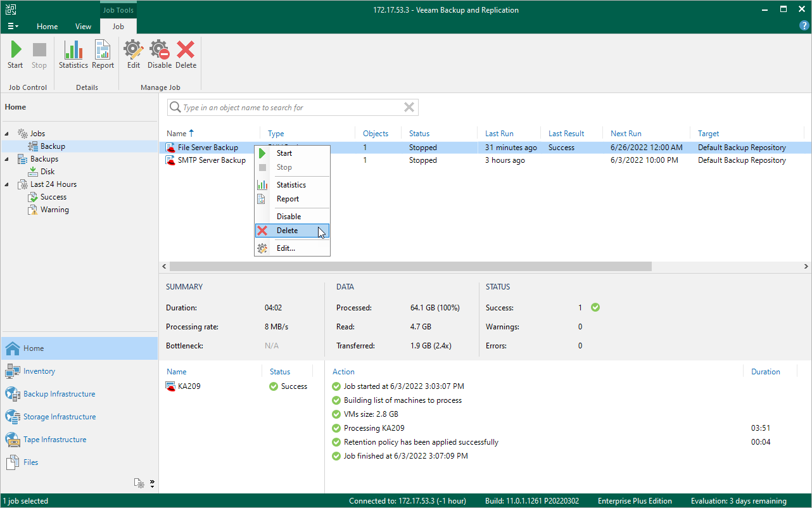812x508 pixels.
Task: Select Backup under Jobs in the tree
Action: pyautogui.click(x=53, y=146)
